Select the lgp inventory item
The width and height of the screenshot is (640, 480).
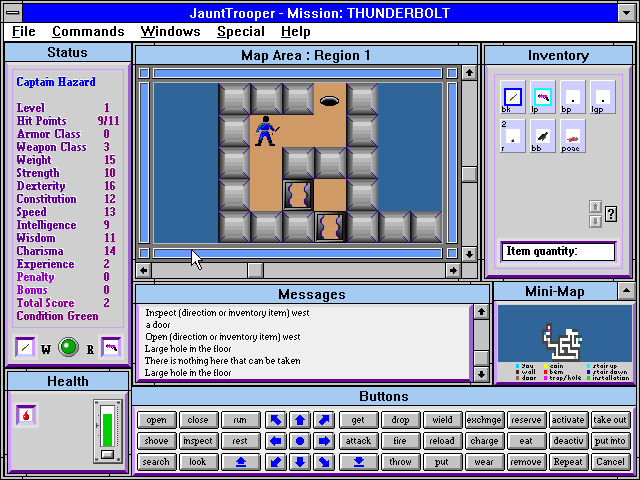pos(603,97)
